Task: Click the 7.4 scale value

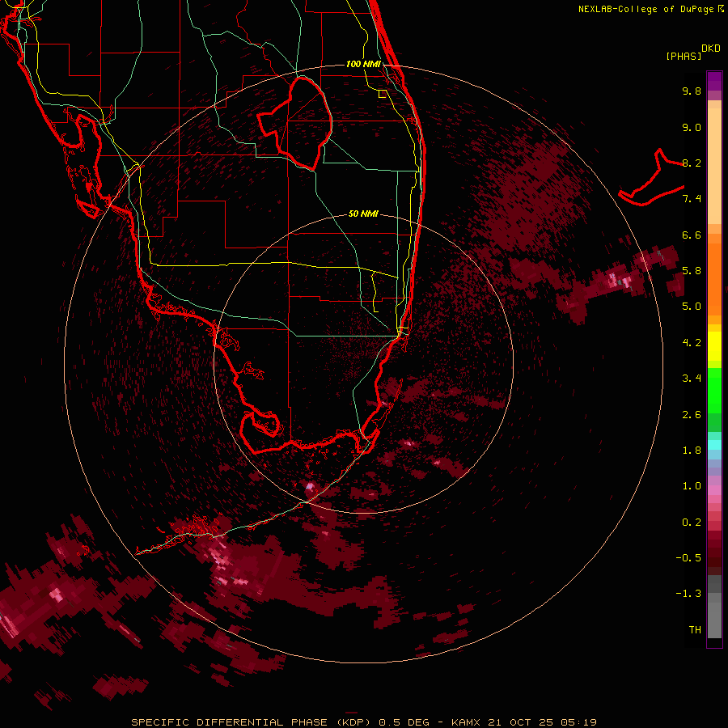Action: coord(692,199)
